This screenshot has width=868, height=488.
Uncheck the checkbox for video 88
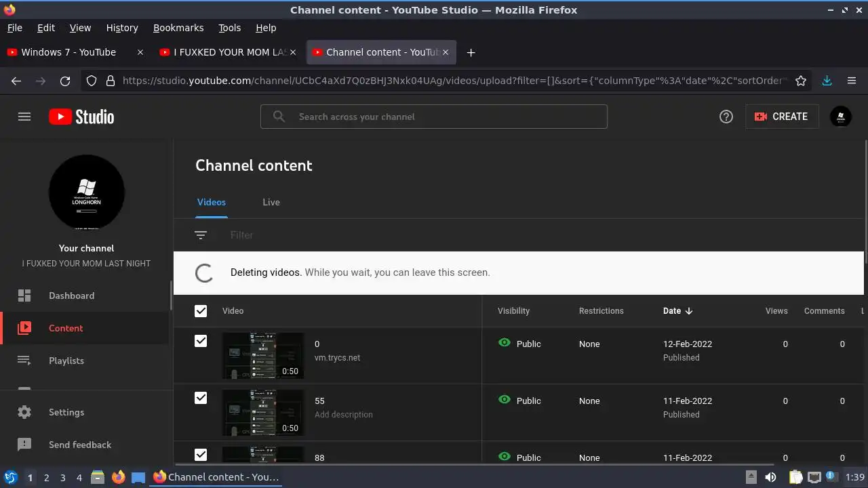[201, 455]
